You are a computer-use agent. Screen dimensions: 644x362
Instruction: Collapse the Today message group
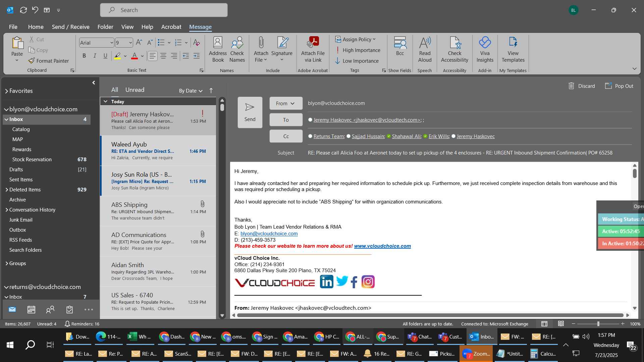[x=105, y=101]
